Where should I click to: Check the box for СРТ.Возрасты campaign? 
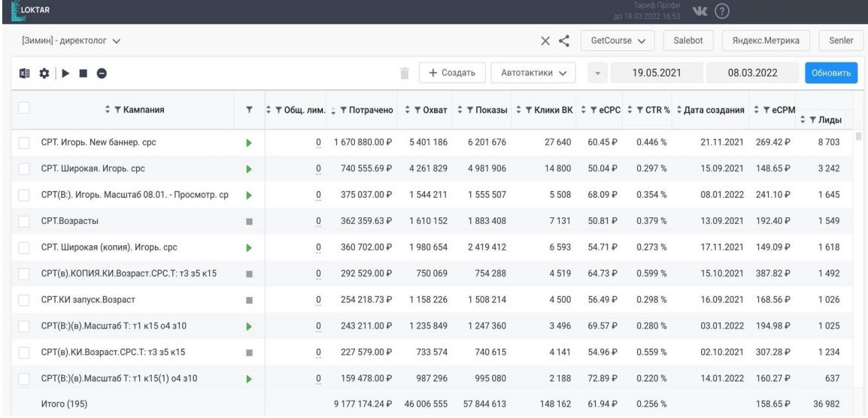[x=24, y=222]
